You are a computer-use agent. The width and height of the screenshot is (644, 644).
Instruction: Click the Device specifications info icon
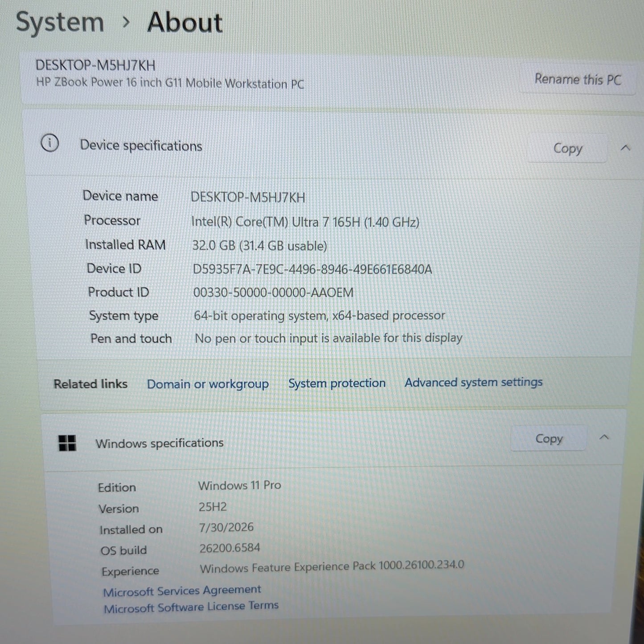[x=49, y=144]
